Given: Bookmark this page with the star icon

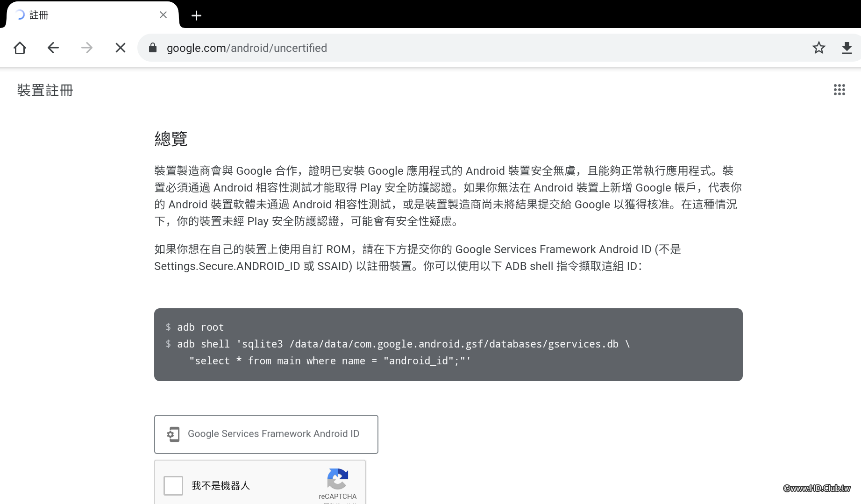Looking at the screenshot, I should point(819,48).
